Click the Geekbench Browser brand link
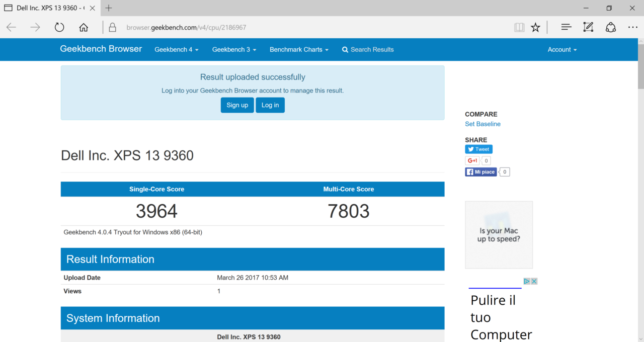The image size is (644, 342). (x=101, y=49)
